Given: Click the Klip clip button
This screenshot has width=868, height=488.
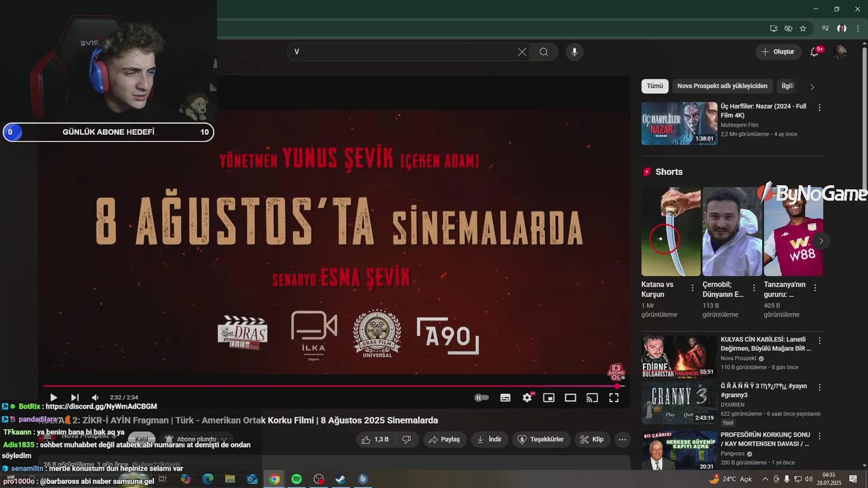Looking at the screenshot, I should [592, 439].
